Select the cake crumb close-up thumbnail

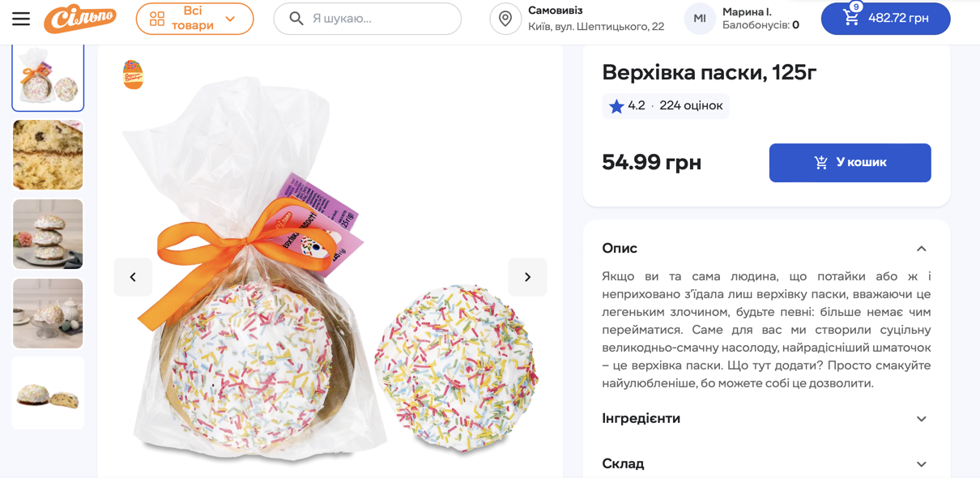[48, 155]
